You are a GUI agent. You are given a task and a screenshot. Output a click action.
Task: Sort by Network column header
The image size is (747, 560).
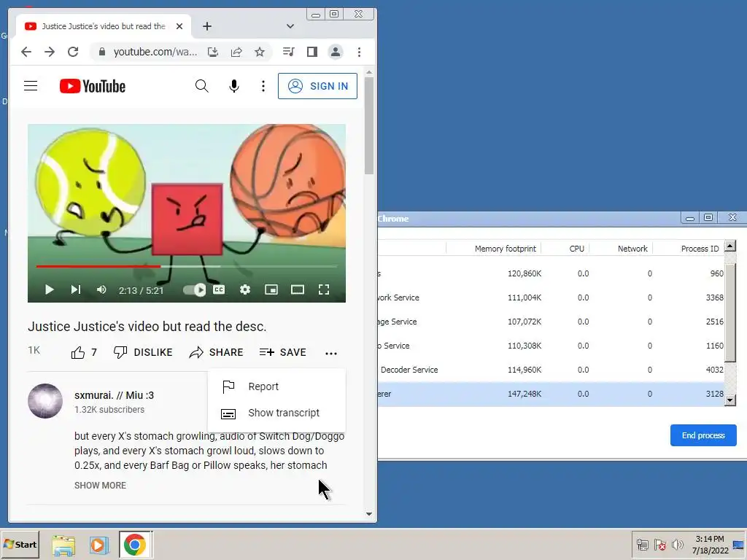(x=632, y=249)
